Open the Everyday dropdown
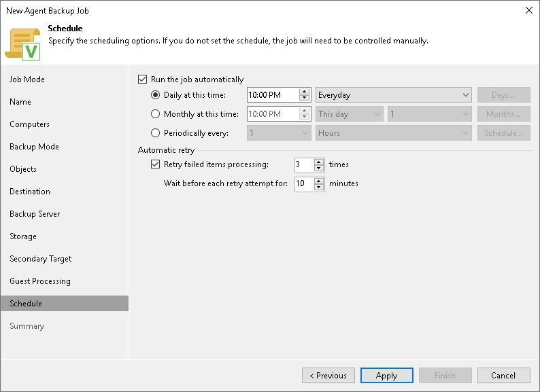540x392 pixels. (x=393, y=95)
